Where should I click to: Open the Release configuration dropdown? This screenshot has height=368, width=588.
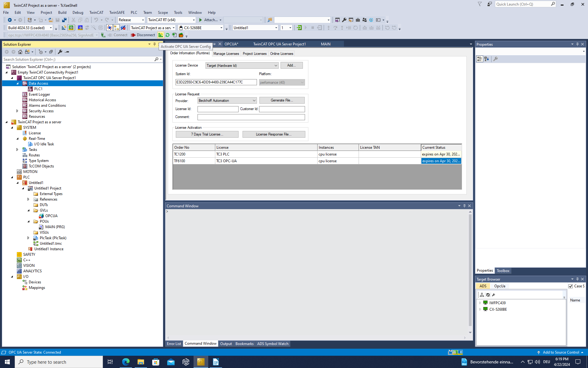click(131, 20)
